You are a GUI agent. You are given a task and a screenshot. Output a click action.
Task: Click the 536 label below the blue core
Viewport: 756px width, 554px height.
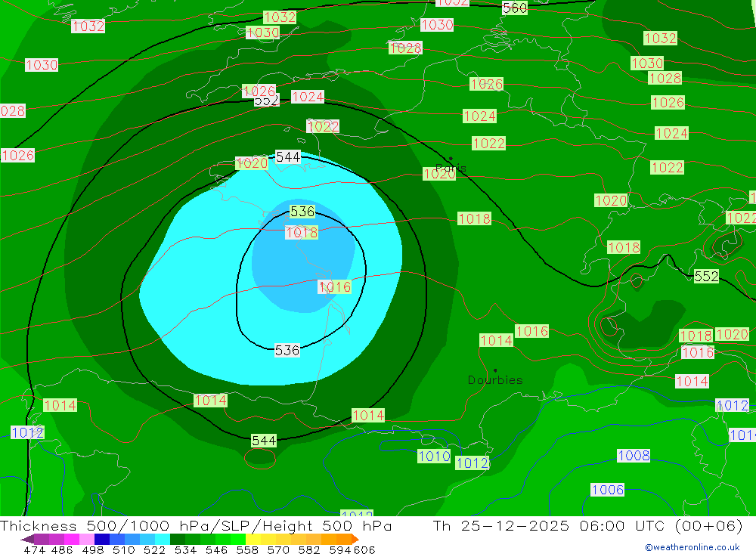click(x=287, y=350)
